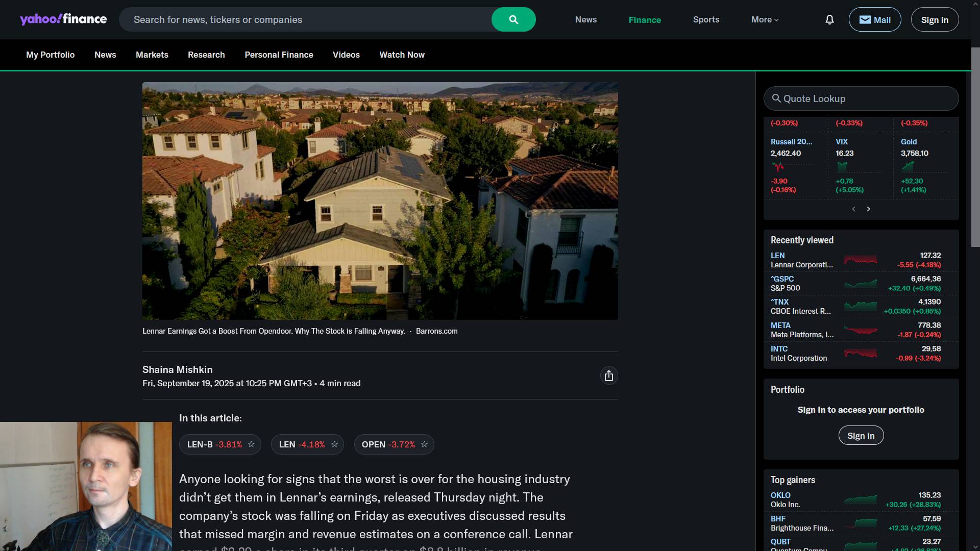Toggle the LEN-B watchlist star
This screenshot has height=551, width=980.
pos(251,444)
